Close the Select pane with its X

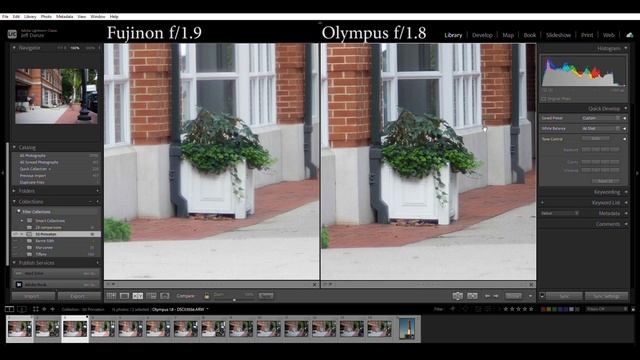pyautogui.click(x=314, y=284)
